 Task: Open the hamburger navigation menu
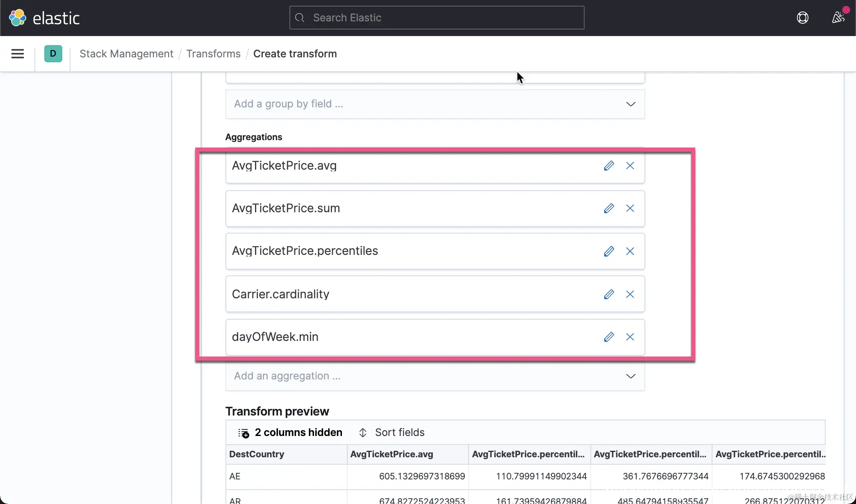[18, 54]
